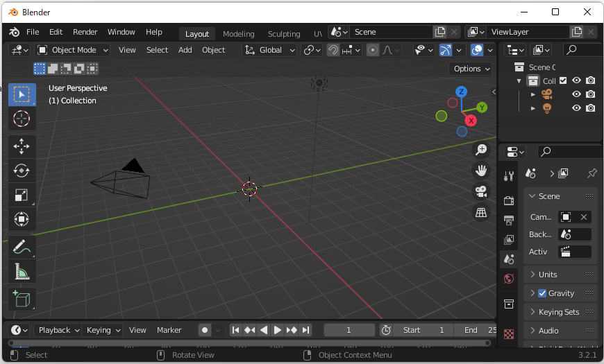
Task: Toggle camera view icon in viewport
Action: pos(481,191)
